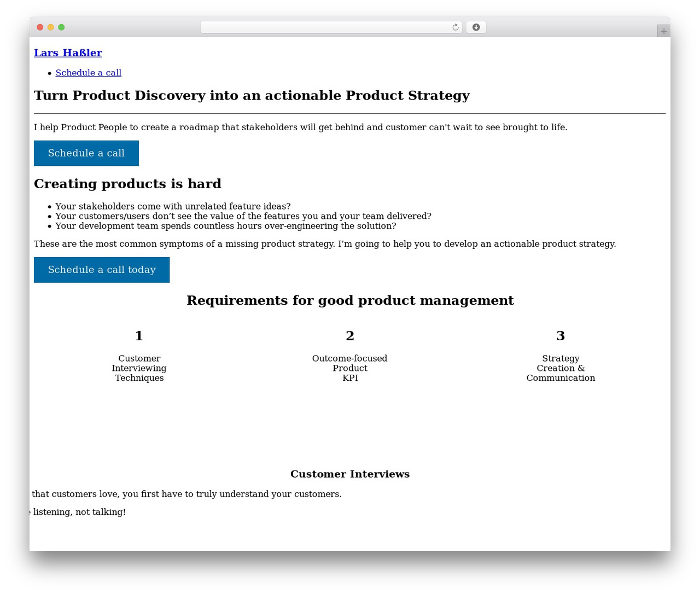Select the Turn Product Discovery headline

pyautogui.click(x=252, y=96)
